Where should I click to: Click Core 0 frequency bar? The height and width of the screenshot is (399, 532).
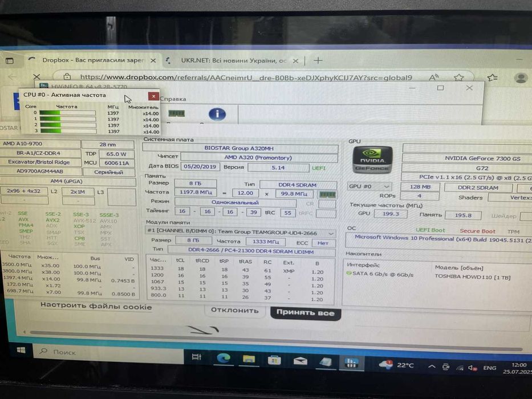tap(67, 113)
